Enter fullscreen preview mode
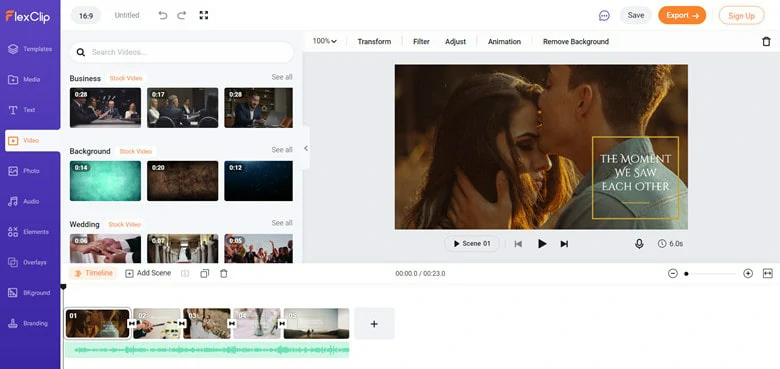The image size is (780, 369). (x=203, y=15)
